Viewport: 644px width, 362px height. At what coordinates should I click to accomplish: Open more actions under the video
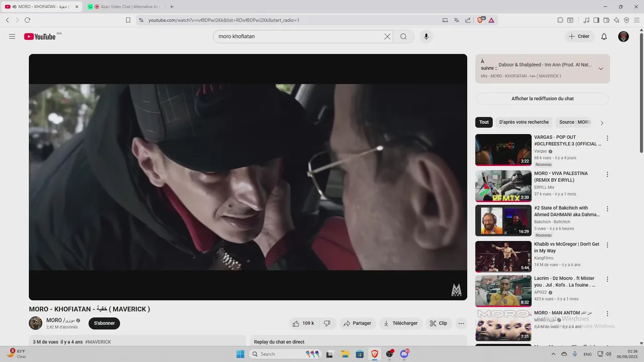pos(461,323)
